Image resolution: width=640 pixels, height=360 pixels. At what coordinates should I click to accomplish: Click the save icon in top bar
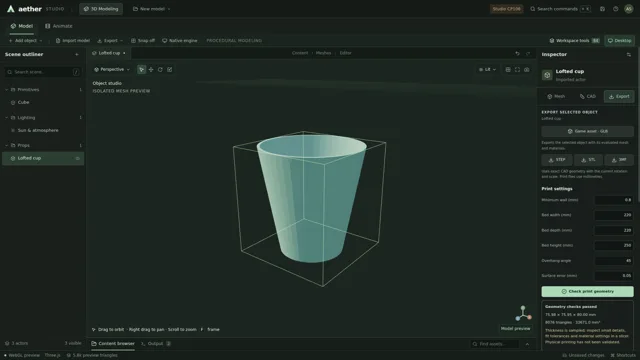click(602, 9)
